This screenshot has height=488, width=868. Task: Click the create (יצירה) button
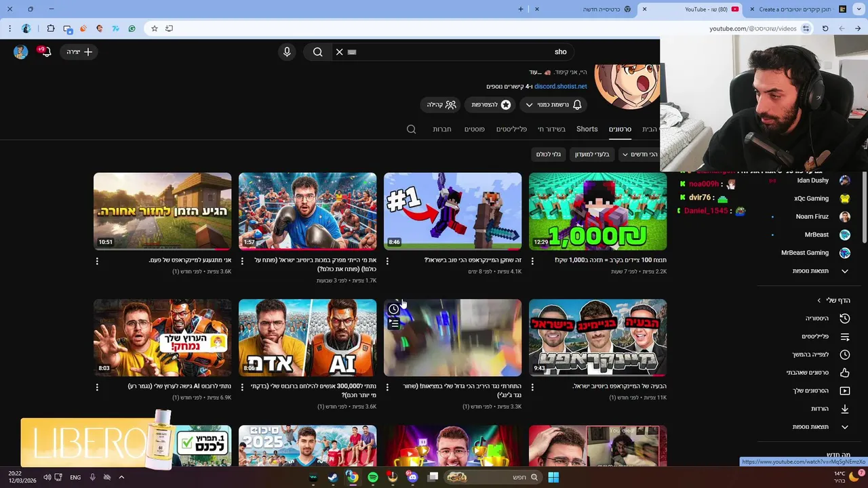coord(79,52)
